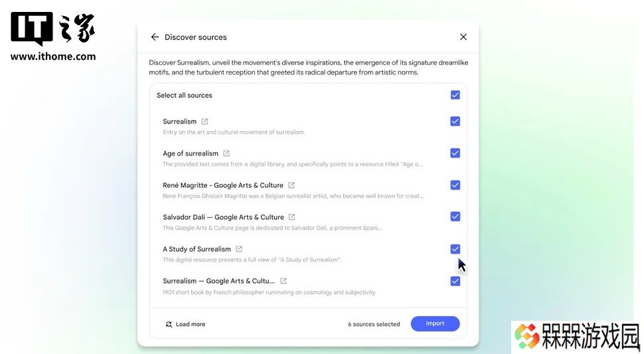Deselect René Magritte source checkbox
644x354 pixels.
tap(455, 185)
